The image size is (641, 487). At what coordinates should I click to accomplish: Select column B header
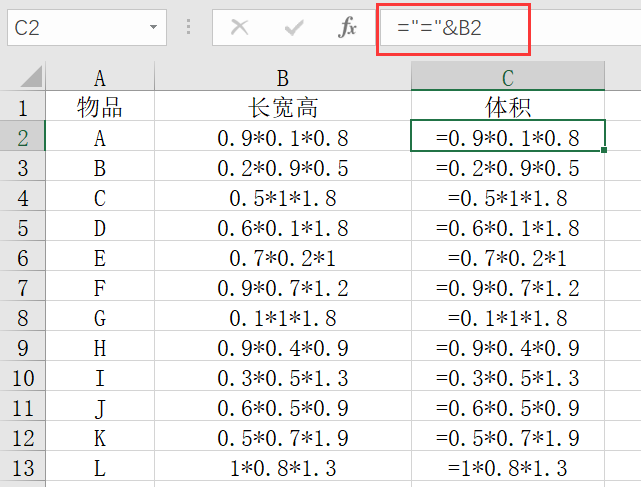[283, 76]
